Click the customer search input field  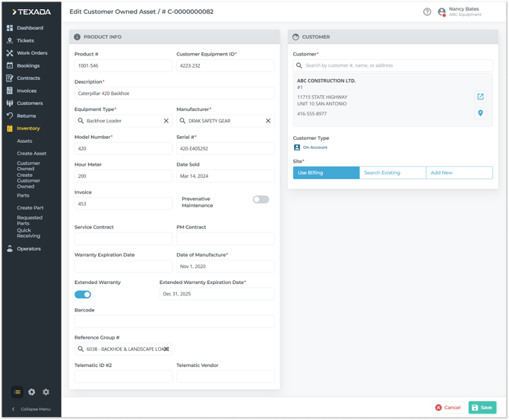click(395, 65)
